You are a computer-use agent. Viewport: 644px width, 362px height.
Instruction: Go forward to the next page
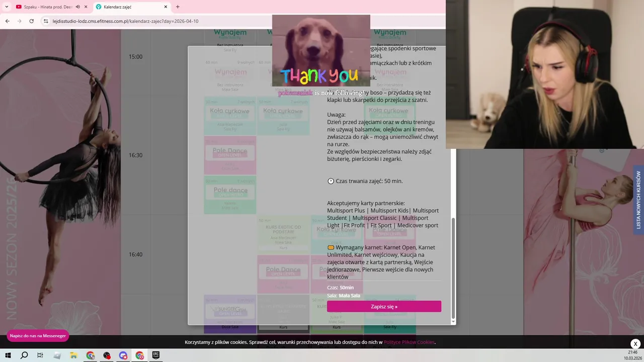(x=20, y=21)
